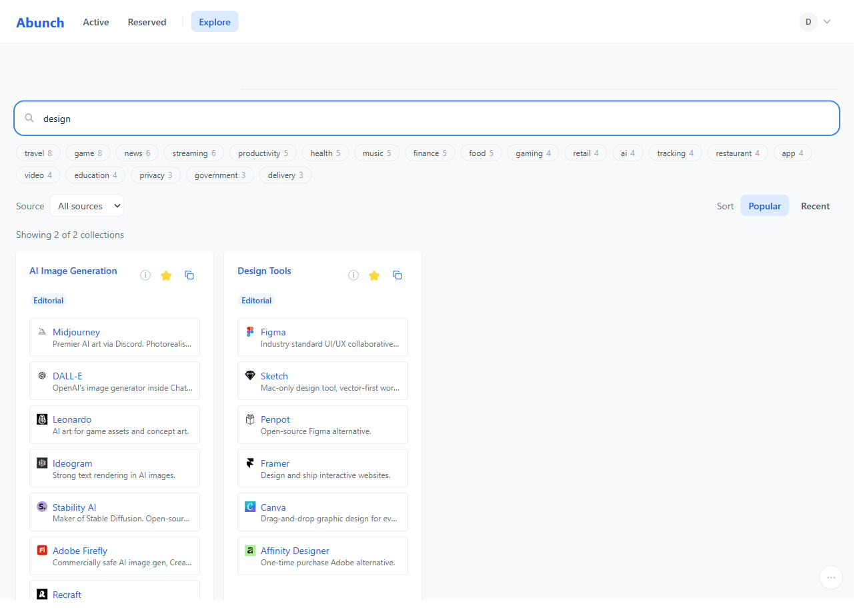The height and width of the screenshot is (616, 859).
Task: Click the Abunch logo link
Action: (40, 22)
